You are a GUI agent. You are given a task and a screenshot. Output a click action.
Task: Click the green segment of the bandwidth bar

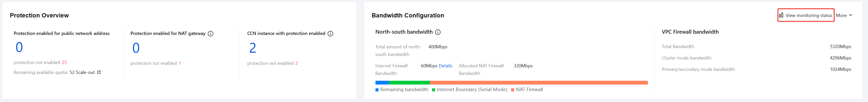(409, 83)
